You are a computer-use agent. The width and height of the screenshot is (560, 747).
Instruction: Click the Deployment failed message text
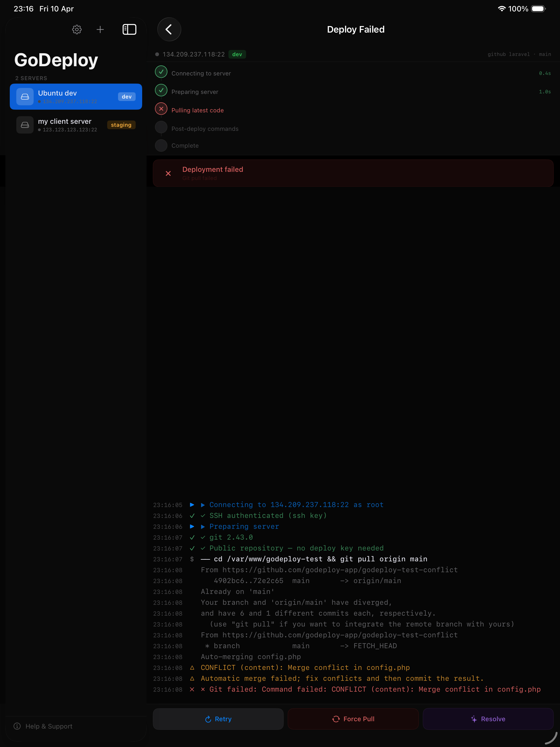[213, 170]
